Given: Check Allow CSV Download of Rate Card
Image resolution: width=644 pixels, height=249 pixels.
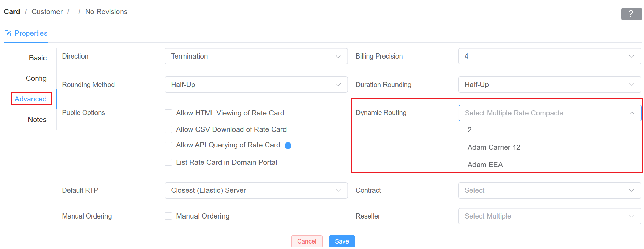Looking at the screenshot, I should coord(168,129).
